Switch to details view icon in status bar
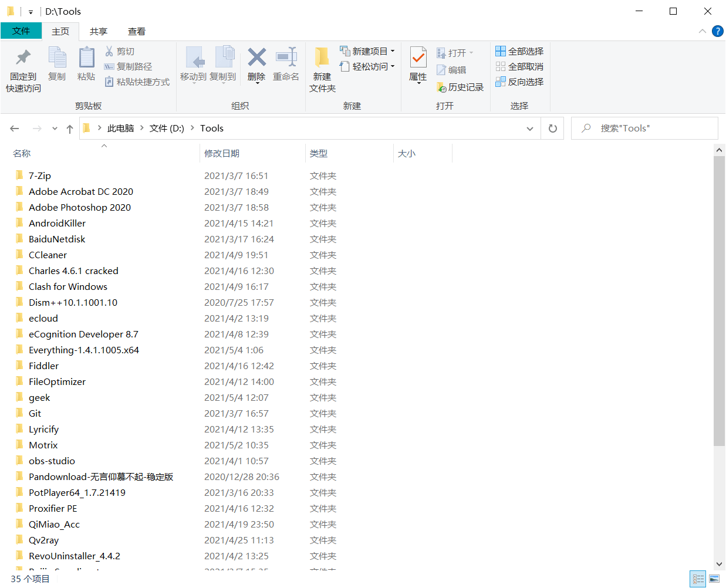The width and height of the screenshot is (726, 588). coord(698,579)
